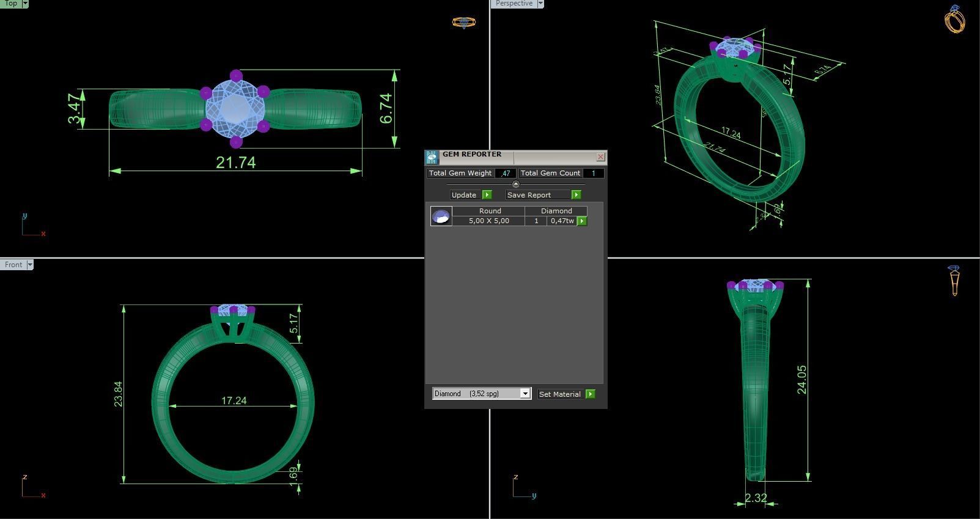Click the 5,00 X 5,00 size cell

click(x=489, y=221)
